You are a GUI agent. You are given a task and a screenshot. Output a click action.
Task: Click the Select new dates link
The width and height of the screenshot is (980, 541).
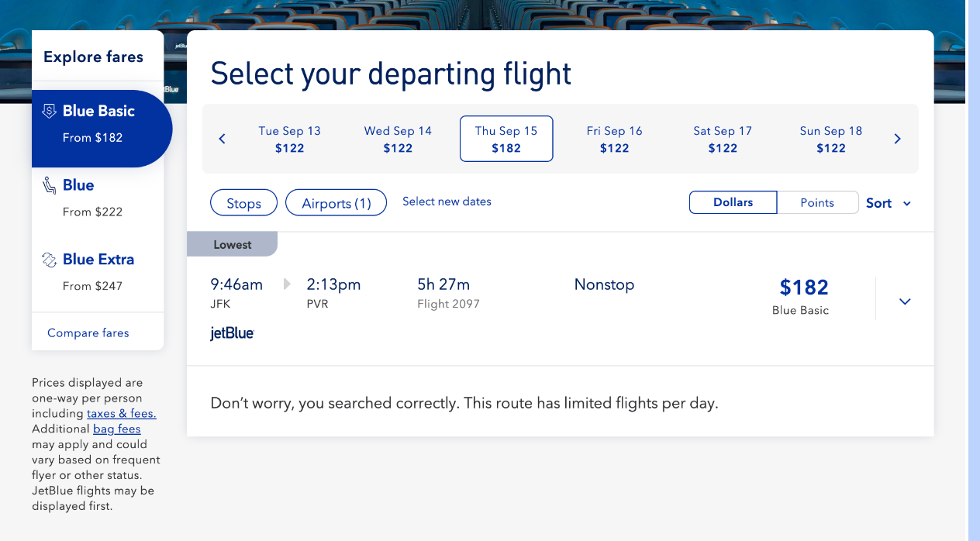[447, 202]
